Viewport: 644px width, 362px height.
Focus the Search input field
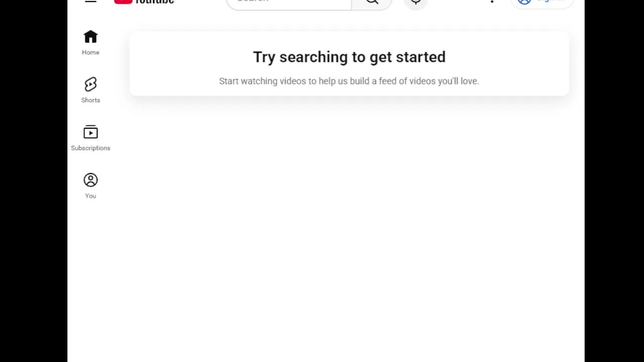coord(289,3)
